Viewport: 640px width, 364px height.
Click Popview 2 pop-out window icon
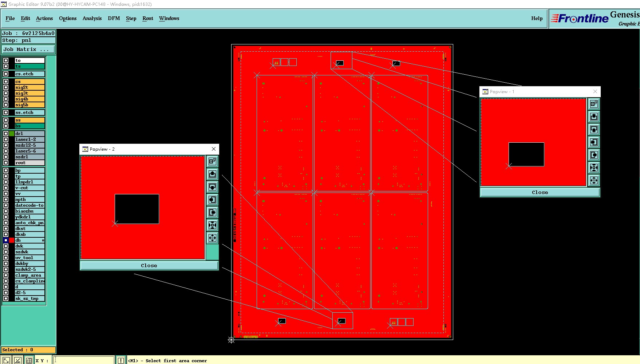pos(212,161)
